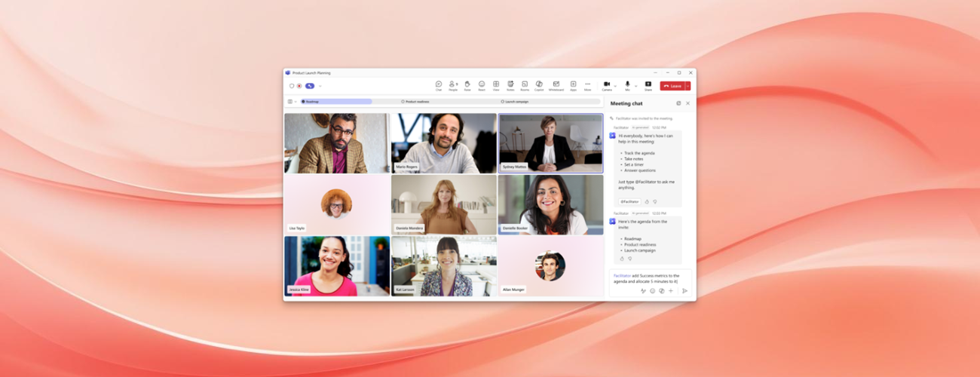Screen dimensions: 980x377
Task: Click in the chat message compose field
Action: tap(650, 278)
